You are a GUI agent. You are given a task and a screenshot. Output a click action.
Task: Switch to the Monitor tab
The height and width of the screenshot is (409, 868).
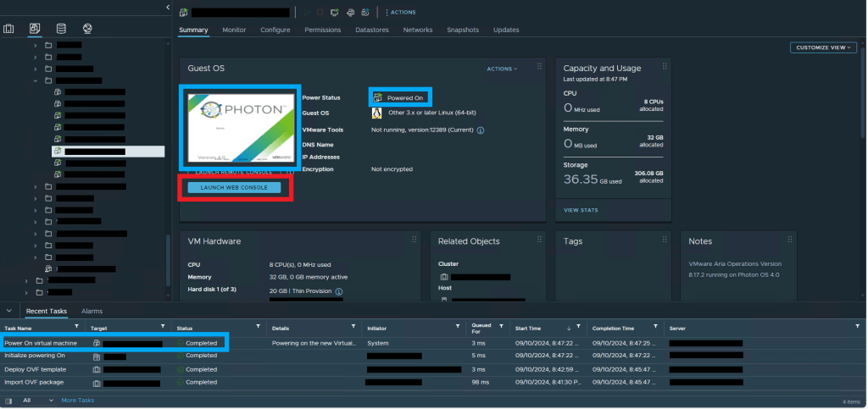(234, 30)
